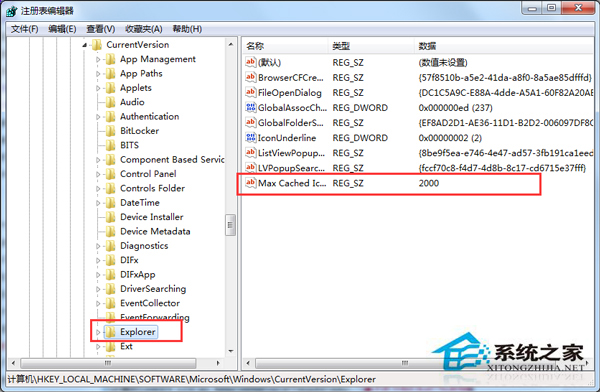Click the Audio folder icon
The width and height of the screenshot is (600, 392).
click(x=110, y=102)
